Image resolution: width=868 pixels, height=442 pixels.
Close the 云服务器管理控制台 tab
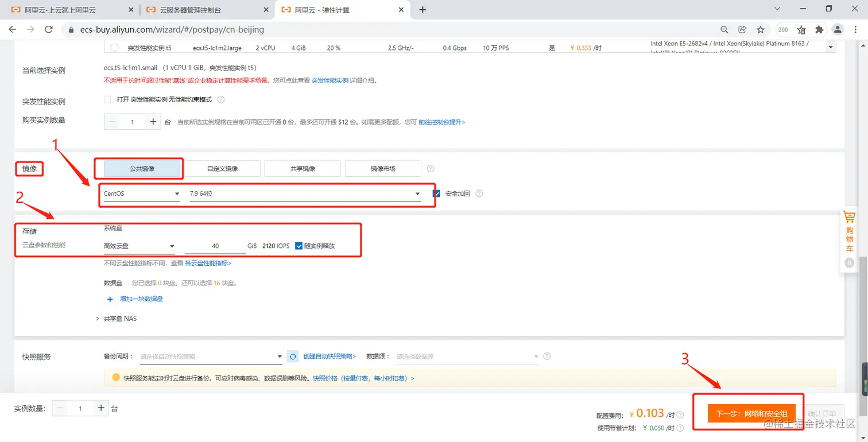pos(266,10)
